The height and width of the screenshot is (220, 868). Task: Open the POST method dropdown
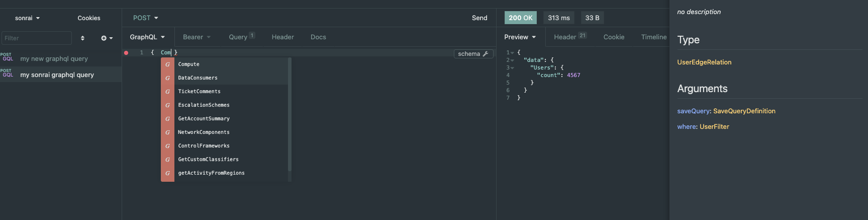point(145,18)
